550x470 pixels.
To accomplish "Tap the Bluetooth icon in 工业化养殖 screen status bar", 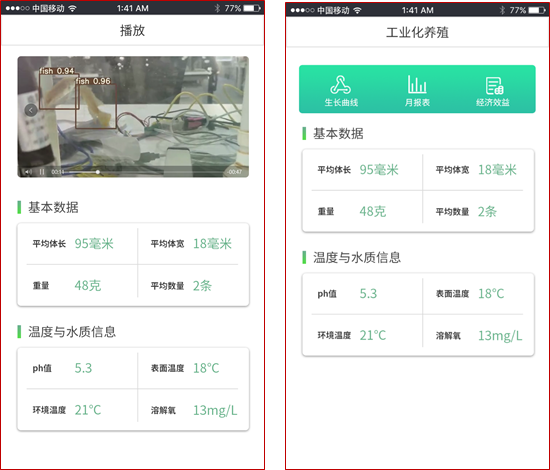I will 502,10.
